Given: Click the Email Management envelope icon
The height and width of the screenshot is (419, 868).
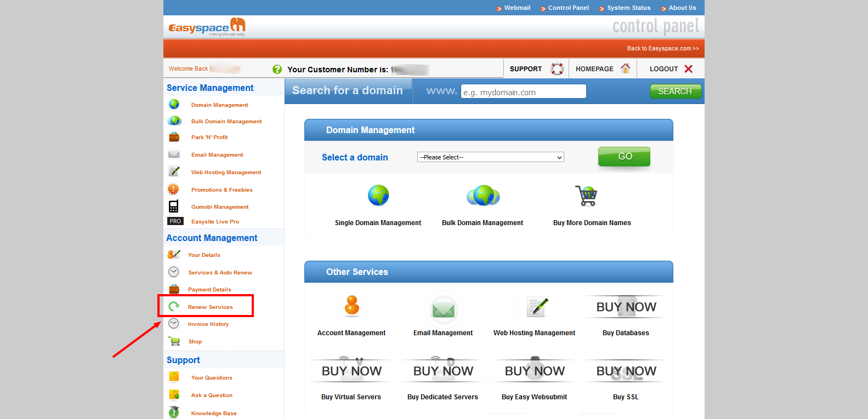Looking at the screenshot, I should [443, 309].
